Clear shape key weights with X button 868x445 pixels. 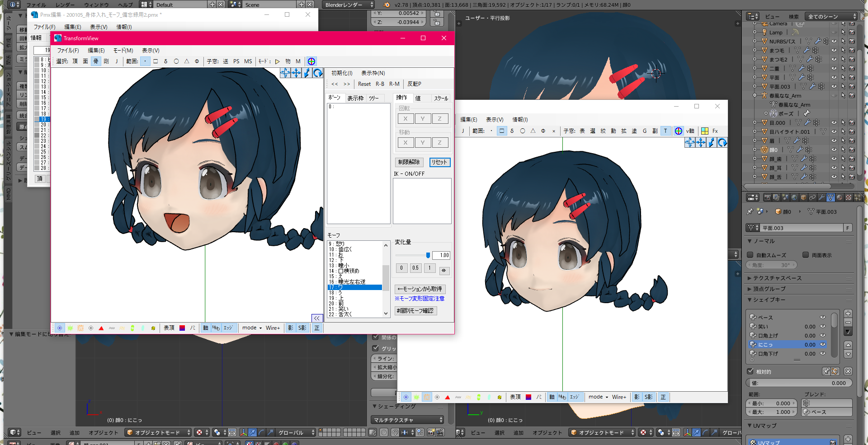click(848, 371)
